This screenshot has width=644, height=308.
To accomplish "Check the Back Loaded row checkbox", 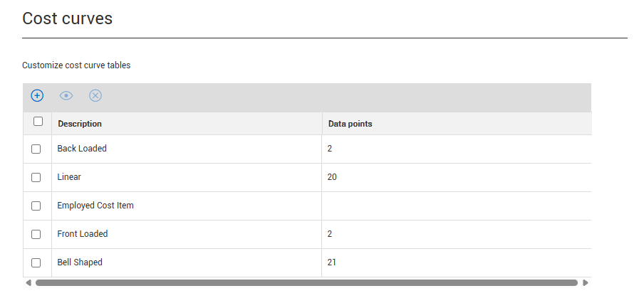I will point(36,149).
